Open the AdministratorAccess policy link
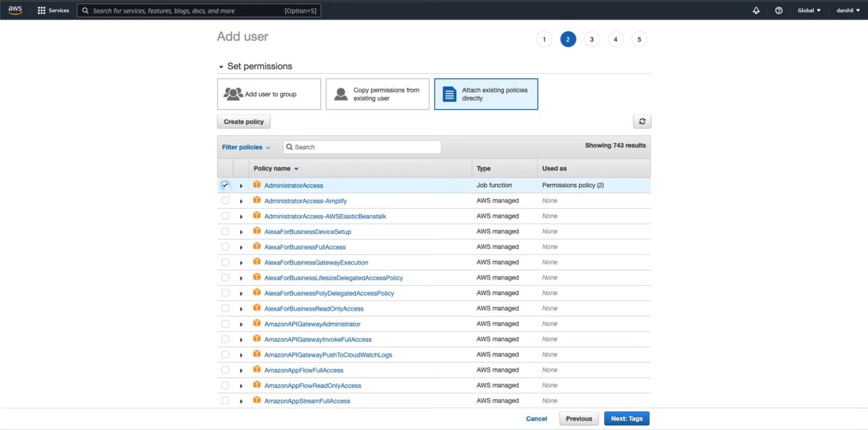The height and width of the screenshot is (430, 868). [x=294, y=185]
